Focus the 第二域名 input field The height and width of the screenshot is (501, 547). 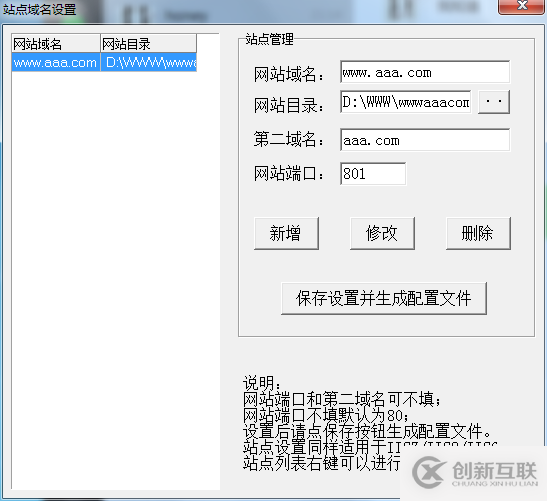tap(425, 140)
